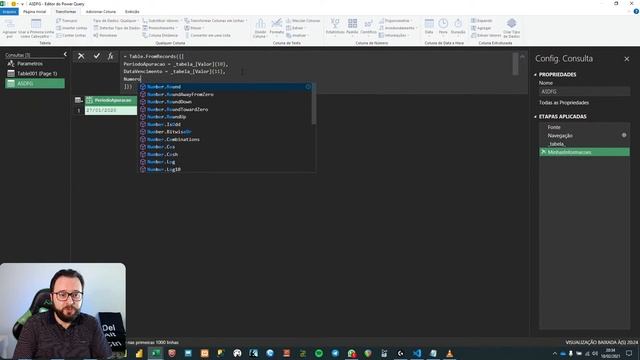640x360 pixels.
Task: Cancel the formula edit with the X button
Action: [81, 56]
